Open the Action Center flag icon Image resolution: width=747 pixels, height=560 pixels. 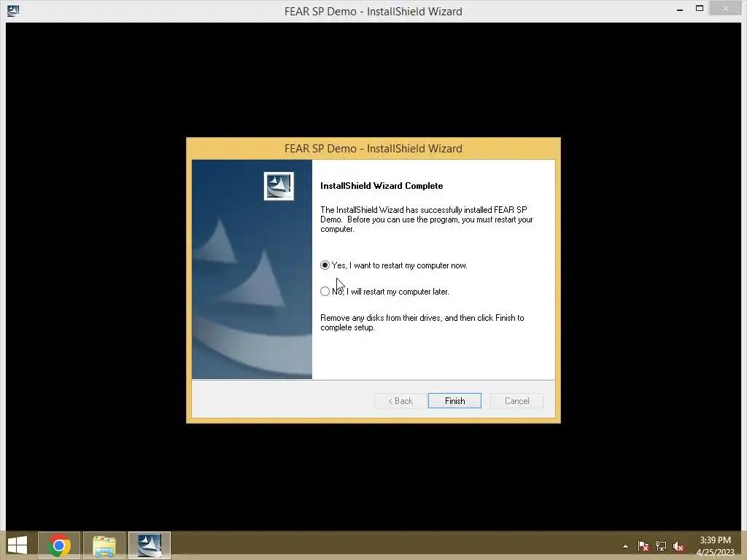tap(643, 546)
